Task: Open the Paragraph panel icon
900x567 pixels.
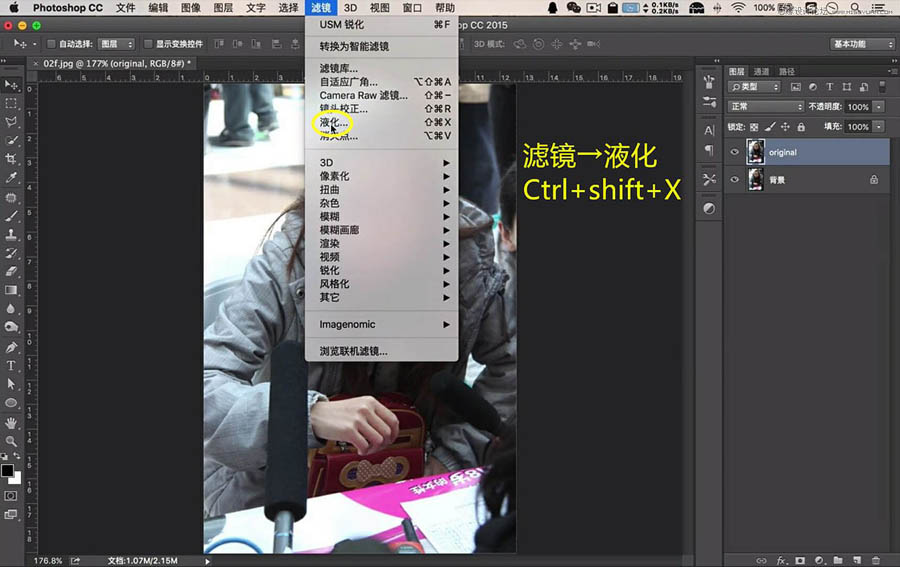Action: [x=709, y=150]
